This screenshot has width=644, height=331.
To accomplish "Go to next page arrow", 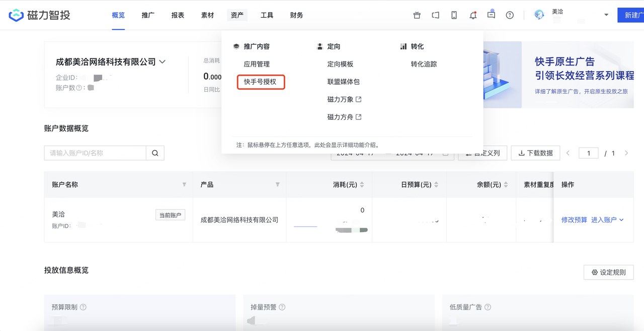I will (626, 153).
